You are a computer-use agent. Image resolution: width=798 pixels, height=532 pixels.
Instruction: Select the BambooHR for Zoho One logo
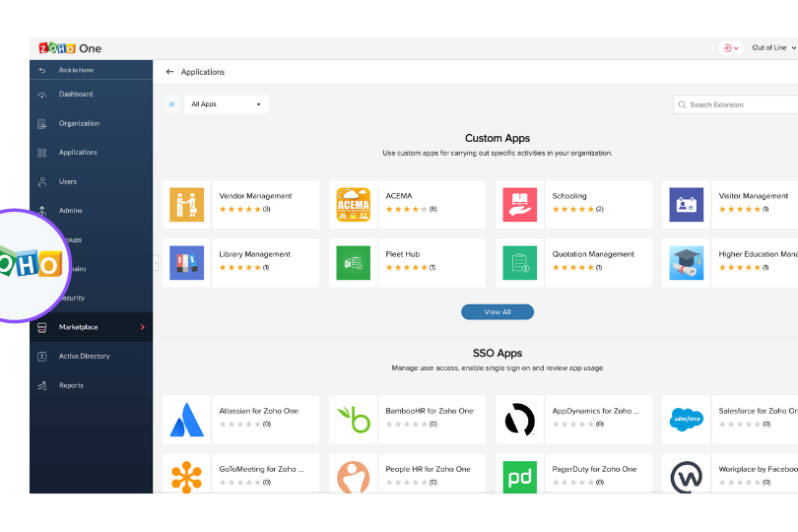(353, 420)
